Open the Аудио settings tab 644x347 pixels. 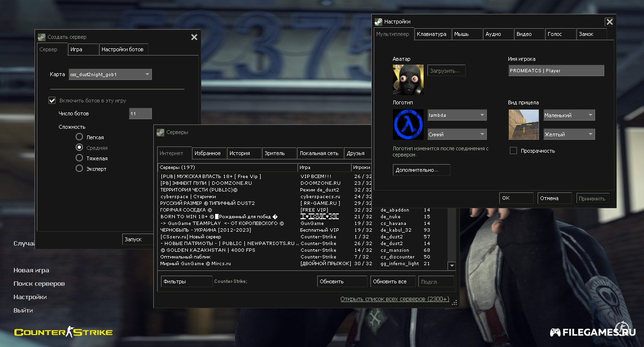(498, 34)
